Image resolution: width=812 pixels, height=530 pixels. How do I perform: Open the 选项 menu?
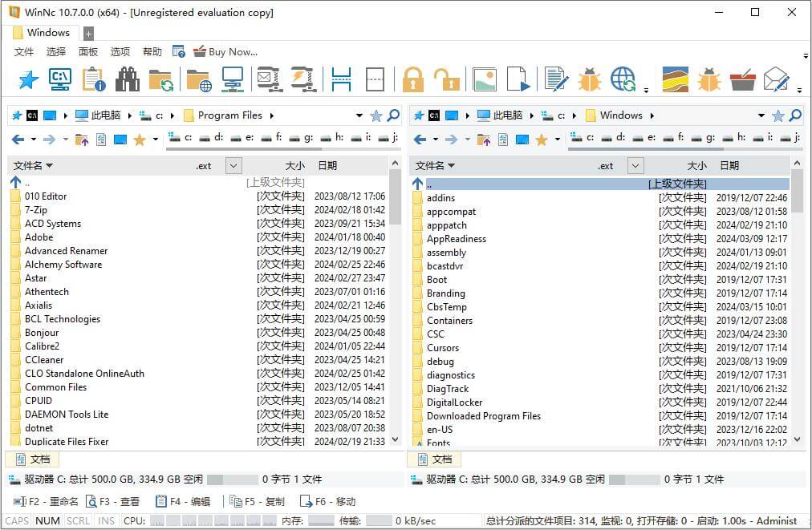119,51
